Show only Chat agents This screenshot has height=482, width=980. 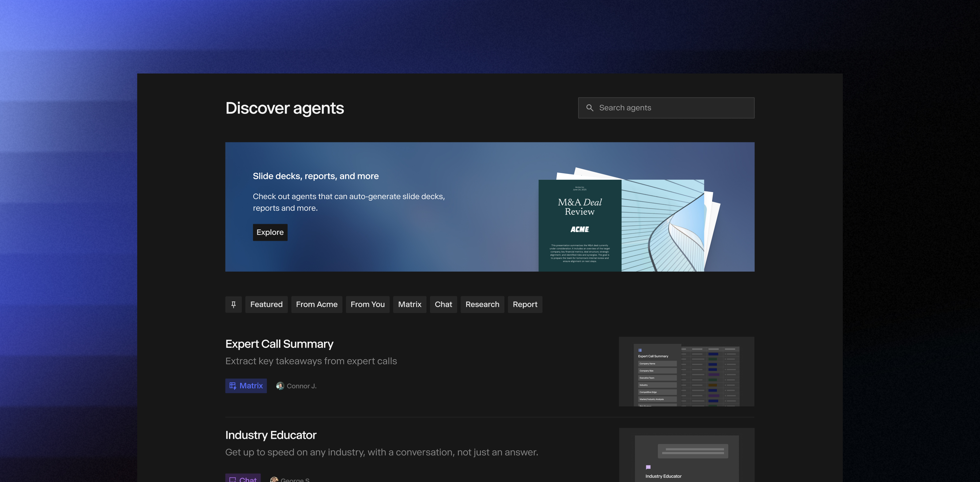tap(443, 304)
